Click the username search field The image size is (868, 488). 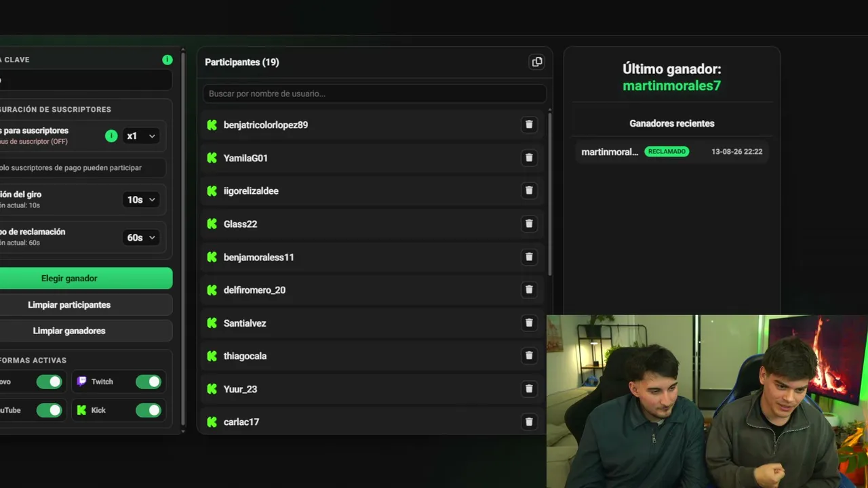click(x=374, y=94)
